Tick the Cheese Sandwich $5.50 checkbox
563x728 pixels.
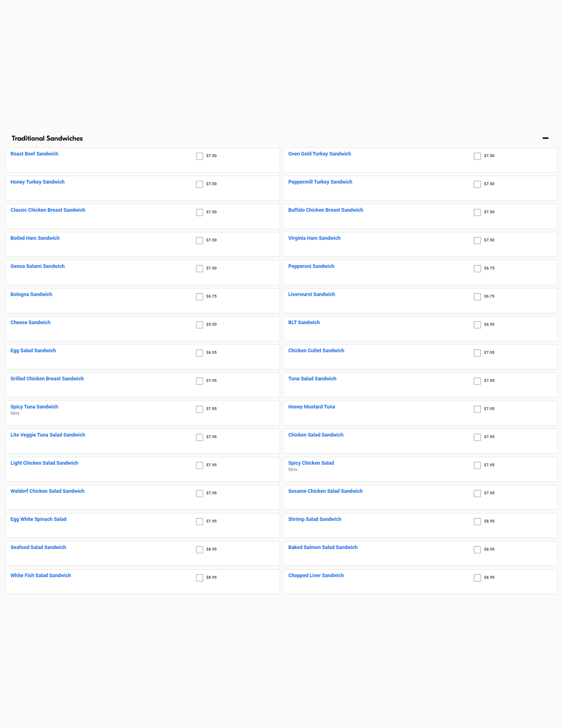[x=200, y=325]
